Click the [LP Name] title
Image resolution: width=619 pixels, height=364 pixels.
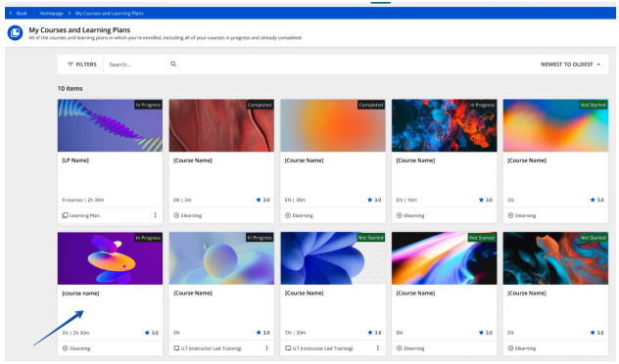pyautogui.click(x=75, y=160)
